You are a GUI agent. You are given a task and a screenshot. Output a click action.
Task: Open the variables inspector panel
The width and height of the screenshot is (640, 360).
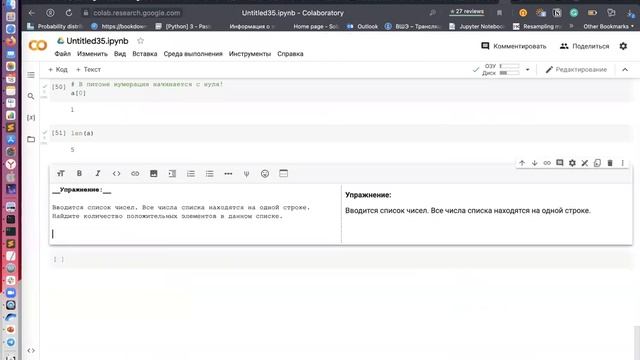[x=31, y=118]
